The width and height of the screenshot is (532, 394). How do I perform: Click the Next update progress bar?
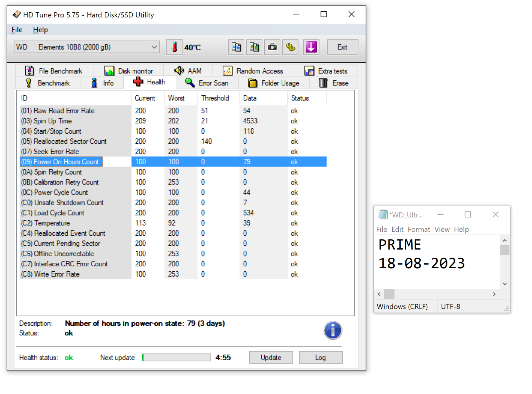coord(177,357)
